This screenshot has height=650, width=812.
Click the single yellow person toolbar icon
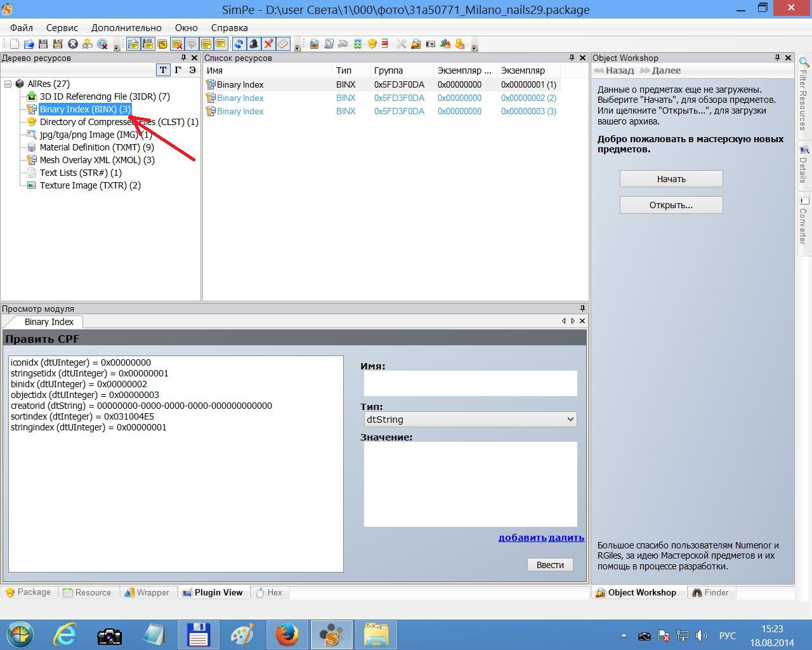tap(460, 44)
